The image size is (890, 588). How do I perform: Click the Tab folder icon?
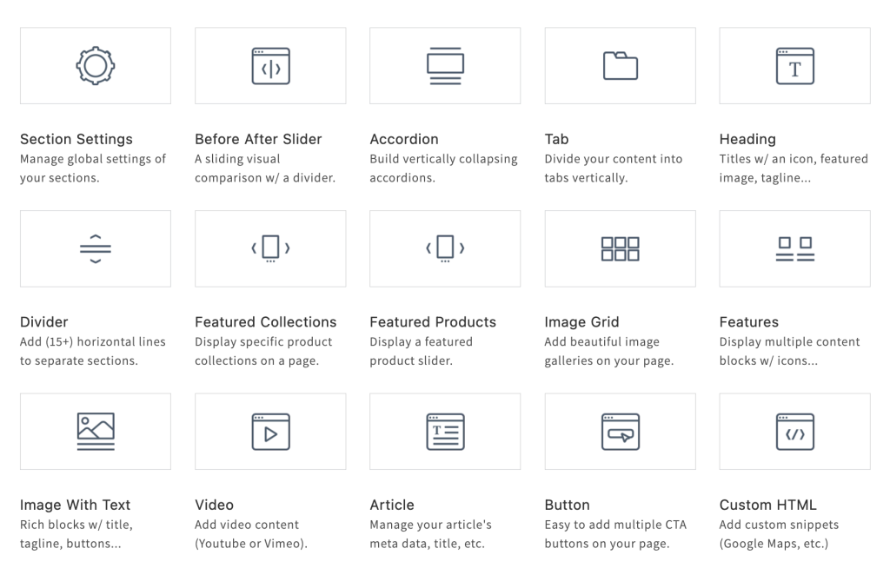[620, 66]
